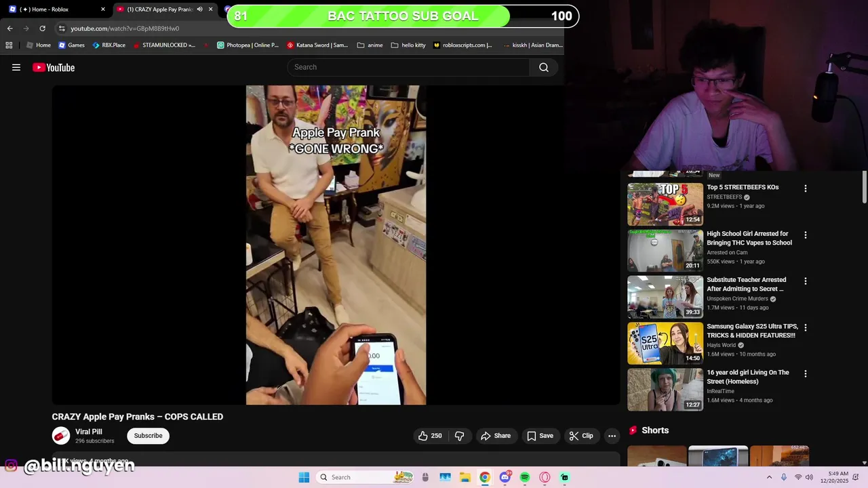Image resolution: width=868 pixels, height=488 pixels.
Task: Open the Photopea bookmark
Action: [248, 45]
